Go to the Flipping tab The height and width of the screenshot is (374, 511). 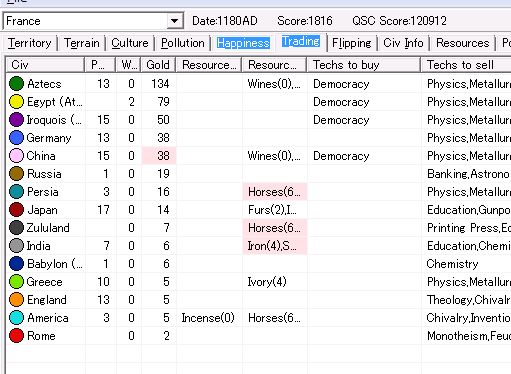tap(352, 43)
